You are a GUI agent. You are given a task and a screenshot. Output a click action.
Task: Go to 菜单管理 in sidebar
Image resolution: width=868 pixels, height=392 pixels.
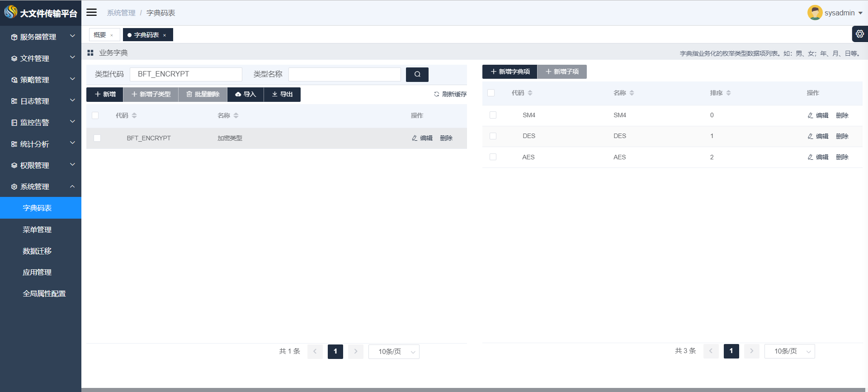(x=37, y=229)
